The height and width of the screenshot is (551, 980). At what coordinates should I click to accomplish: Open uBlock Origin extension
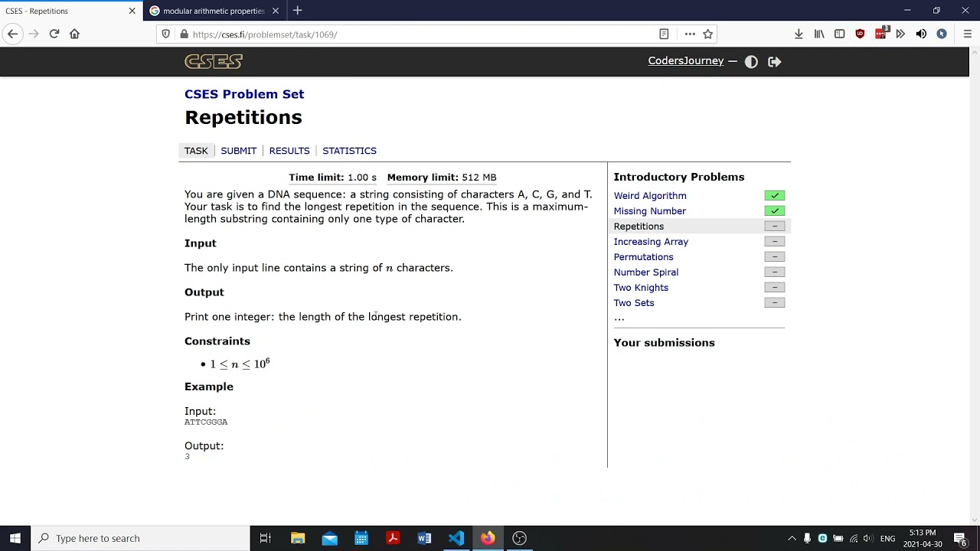click(x=860, y=34)
